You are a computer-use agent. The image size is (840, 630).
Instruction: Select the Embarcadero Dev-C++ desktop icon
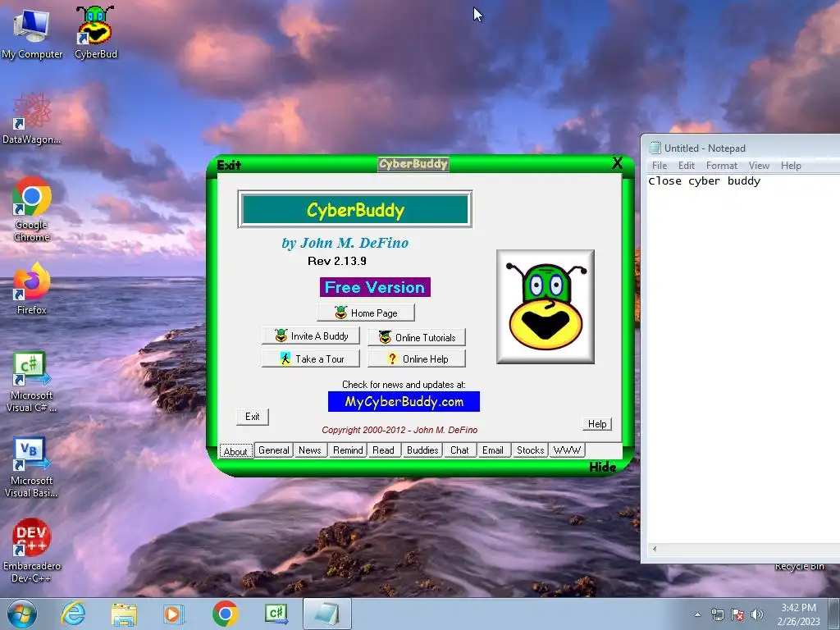click(32, 550)
